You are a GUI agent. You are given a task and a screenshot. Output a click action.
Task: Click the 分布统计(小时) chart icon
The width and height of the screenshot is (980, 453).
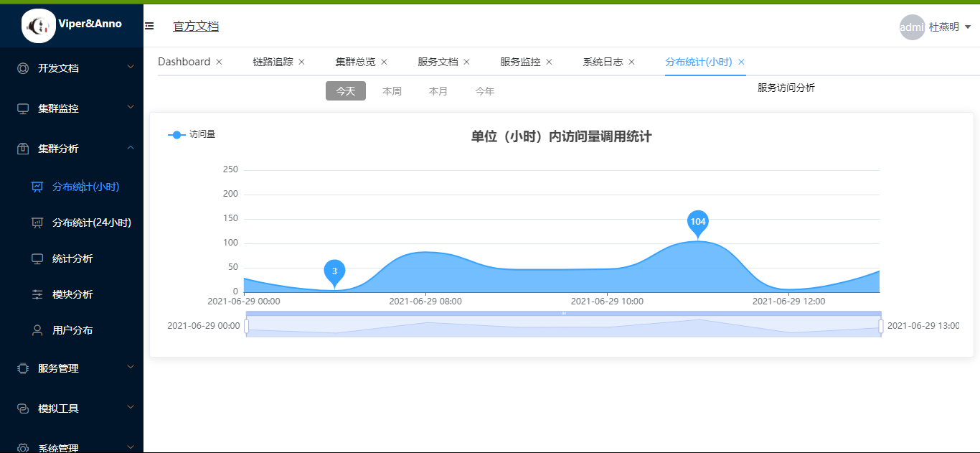click(37, 186)
